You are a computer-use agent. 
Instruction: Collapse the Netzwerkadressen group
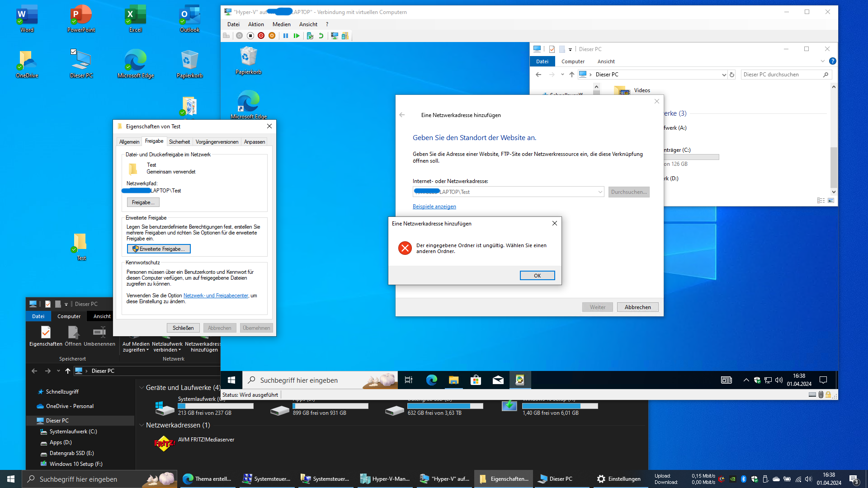(x=142, y=425)
